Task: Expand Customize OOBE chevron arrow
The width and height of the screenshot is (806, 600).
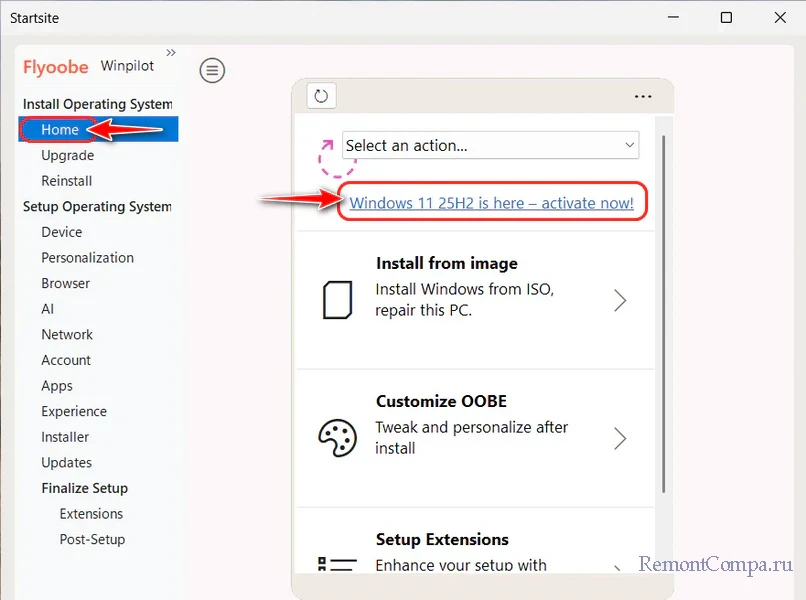Action: pos(620,438)
